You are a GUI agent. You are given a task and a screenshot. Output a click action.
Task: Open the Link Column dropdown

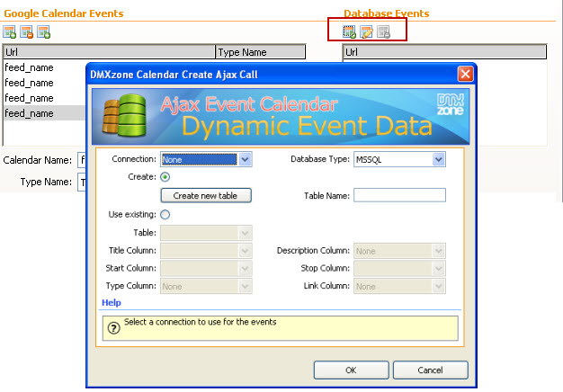tap(399, 286)
